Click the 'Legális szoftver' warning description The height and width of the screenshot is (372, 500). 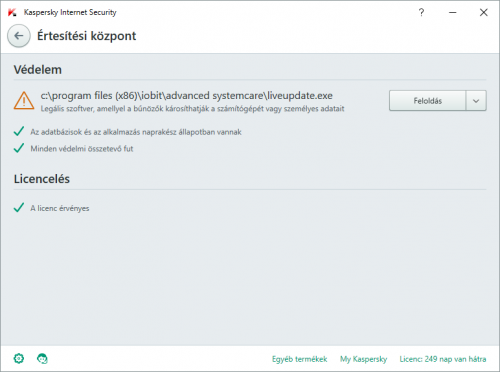click(x=192, y=109)
